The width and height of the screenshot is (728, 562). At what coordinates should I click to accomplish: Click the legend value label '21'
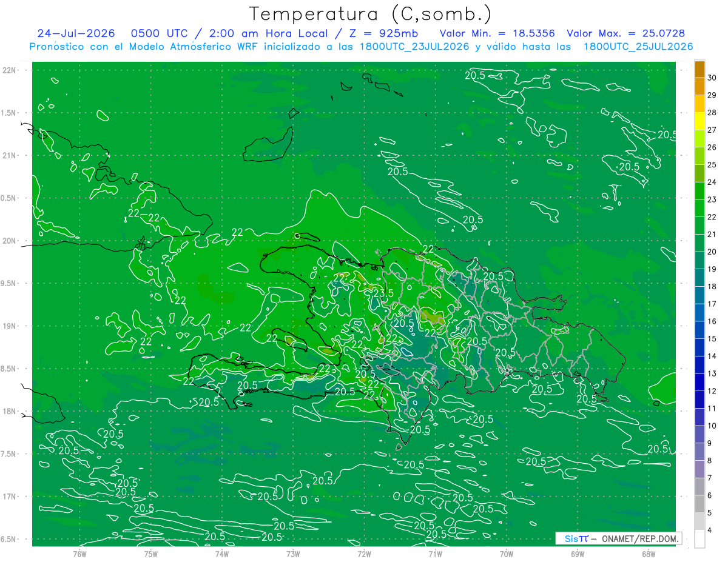712,234
